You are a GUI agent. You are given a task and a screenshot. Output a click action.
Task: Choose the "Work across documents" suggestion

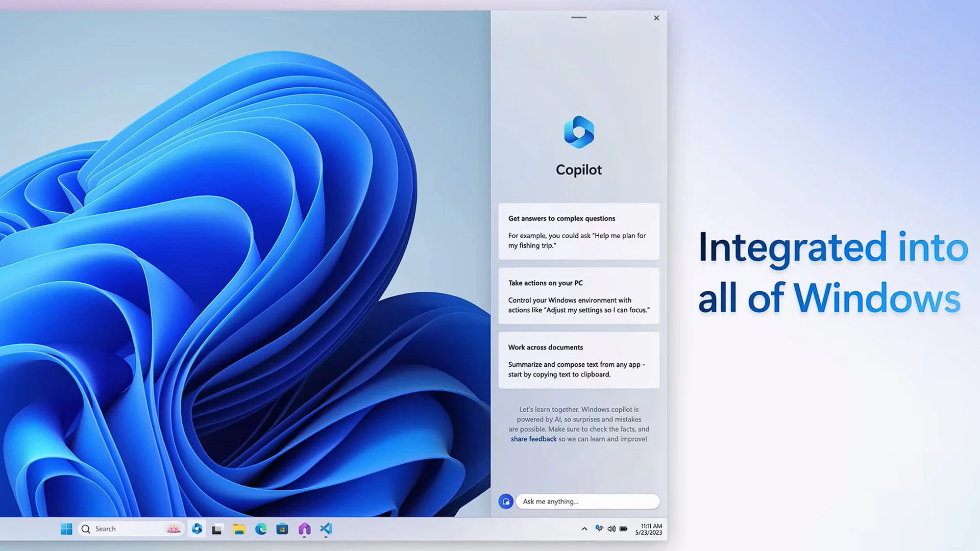(x=579, y=360)
